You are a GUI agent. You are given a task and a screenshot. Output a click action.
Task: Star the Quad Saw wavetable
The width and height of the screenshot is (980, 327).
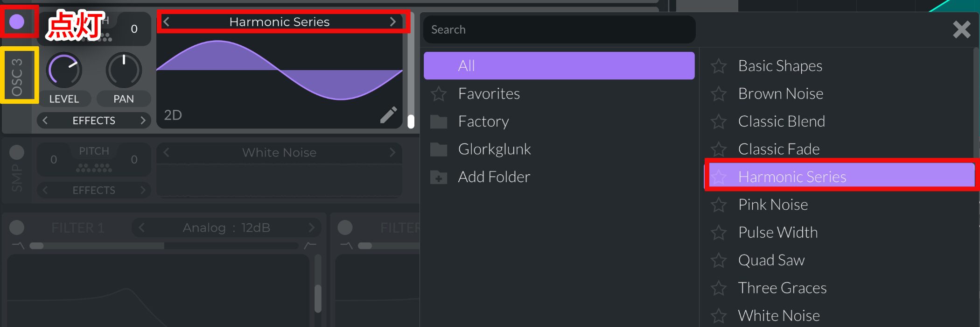(x=719, y=260)
